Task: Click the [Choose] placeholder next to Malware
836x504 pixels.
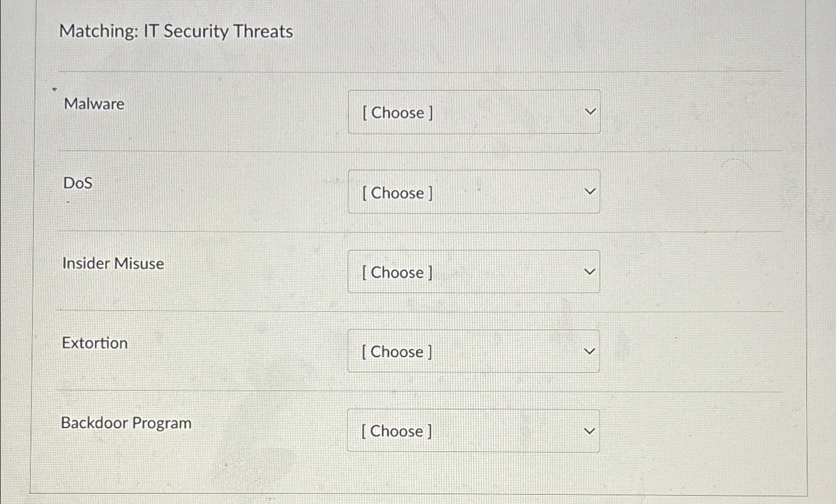Action: (397, 113)
